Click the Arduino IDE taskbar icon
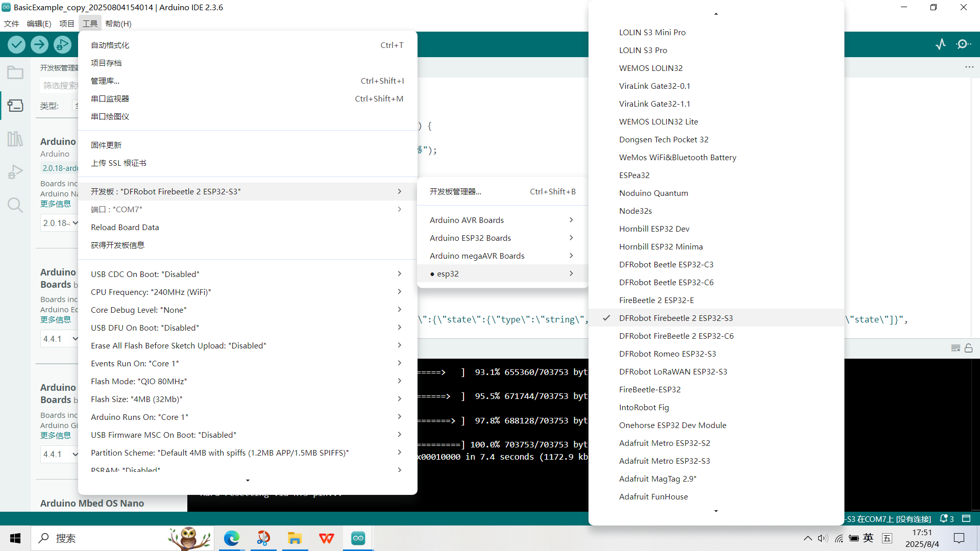This screenshot has height=551, width=980. tap(358, 538)
